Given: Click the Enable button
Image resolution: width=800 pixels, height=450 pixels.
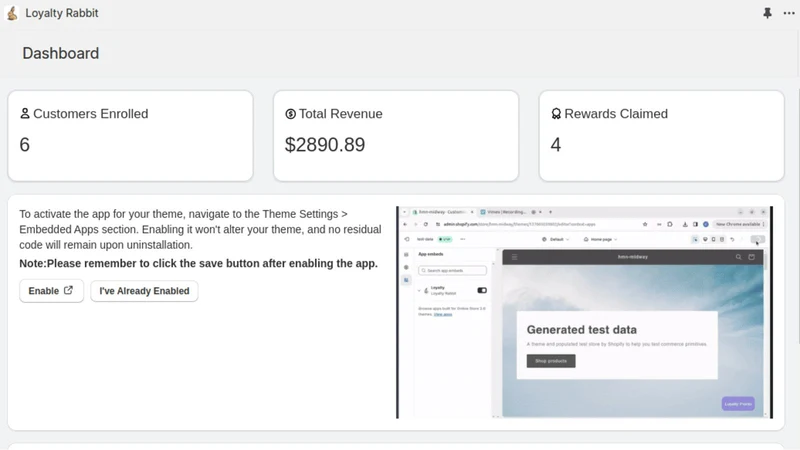Looking at the screenshot, I should click(x=51, y=291).
